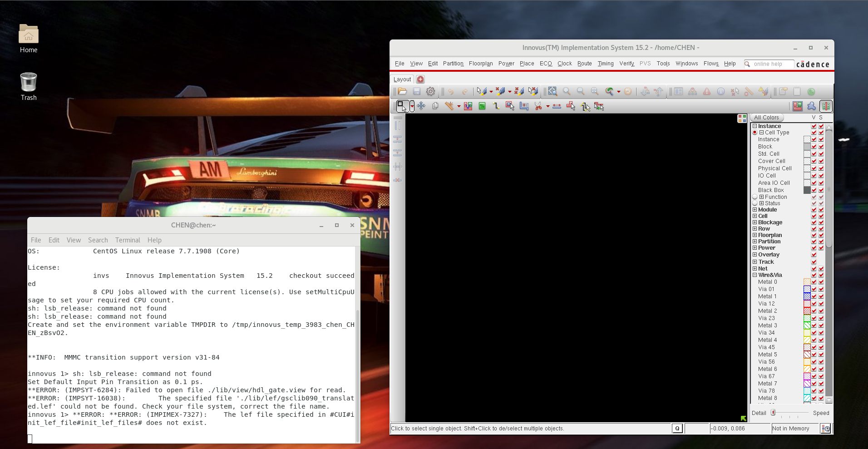Click the Black Box color swatch

click(807, 190)
